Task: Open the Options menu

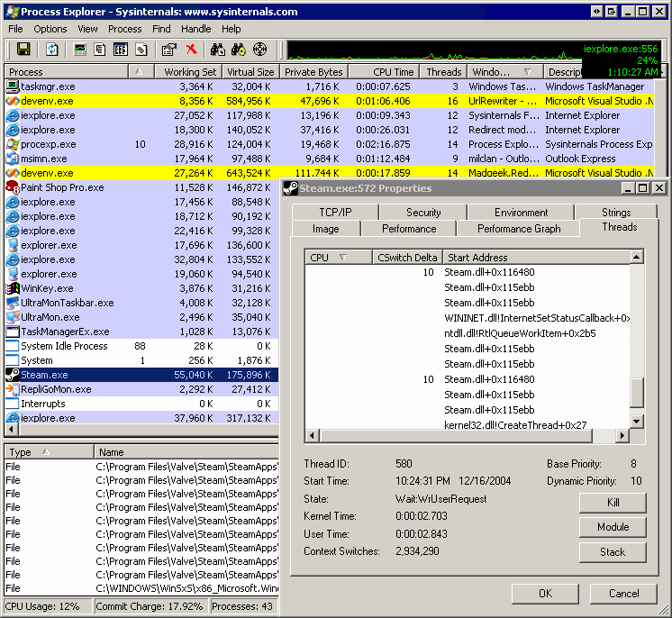Action: coord(50,29)
